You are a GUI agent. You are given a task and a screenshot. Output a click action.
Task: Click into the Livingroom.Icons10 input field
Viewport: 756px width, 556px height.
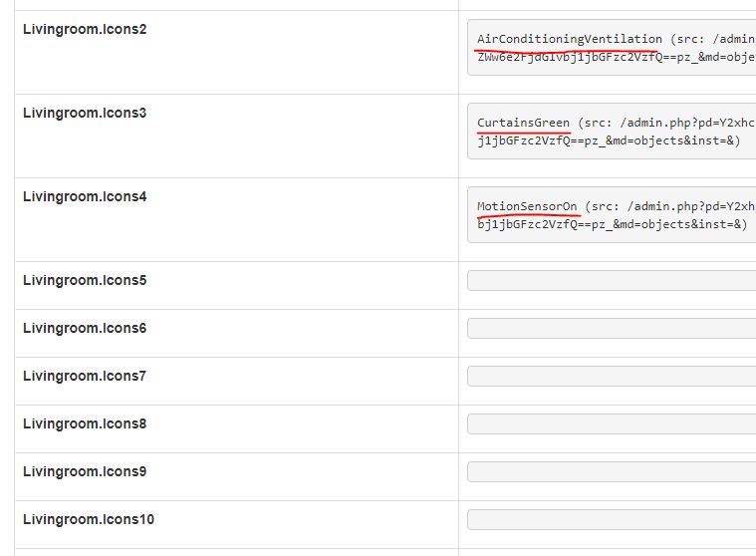(612, 520)
